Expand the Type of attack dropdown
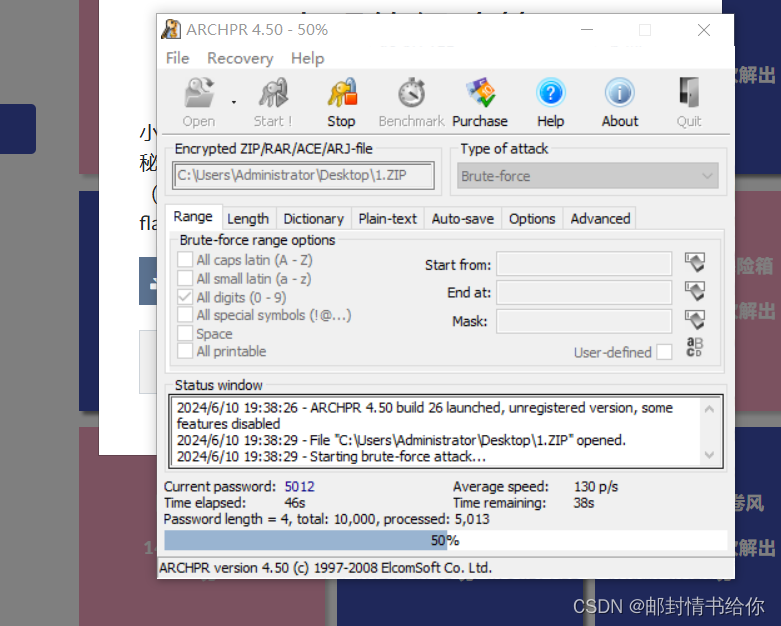Image resolution: width=781 pixels, height=626 pixels. [588, 176]
